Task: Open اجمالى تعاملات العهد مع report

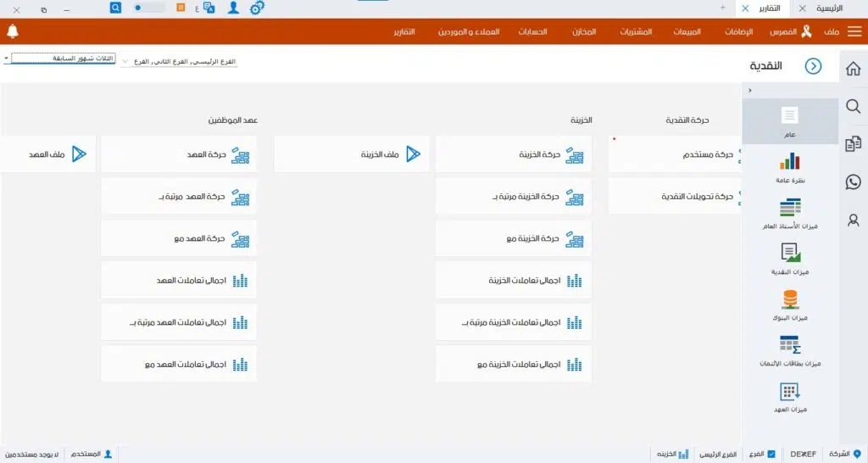Action: [178, 365]
